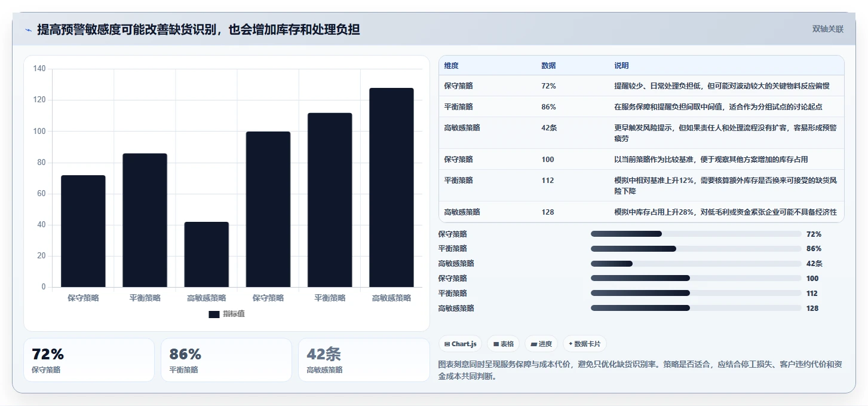
Task: Click the 维度 table column header
Action: [452, 66]
